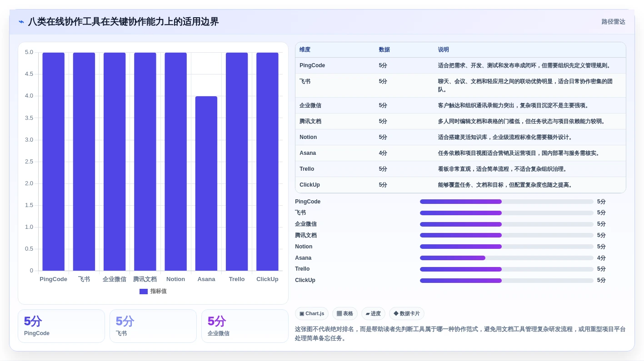Click the PingCode description about 串成闭环
The width and height of the screenshot is (644, 361).
[x=526, y=65]
